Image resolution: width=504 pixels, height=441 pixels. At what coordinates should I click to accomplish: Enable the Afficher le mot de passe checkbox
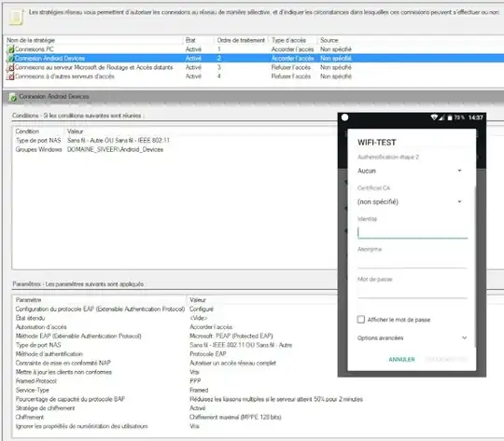coord(361,319)
